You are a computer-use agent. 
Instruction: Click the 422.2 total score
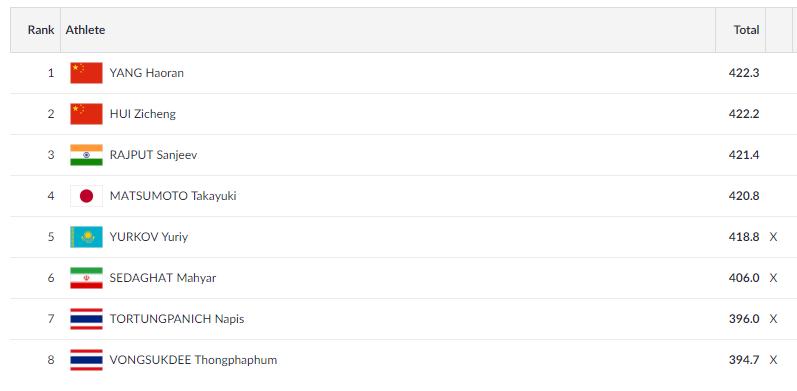click(744, 114)
